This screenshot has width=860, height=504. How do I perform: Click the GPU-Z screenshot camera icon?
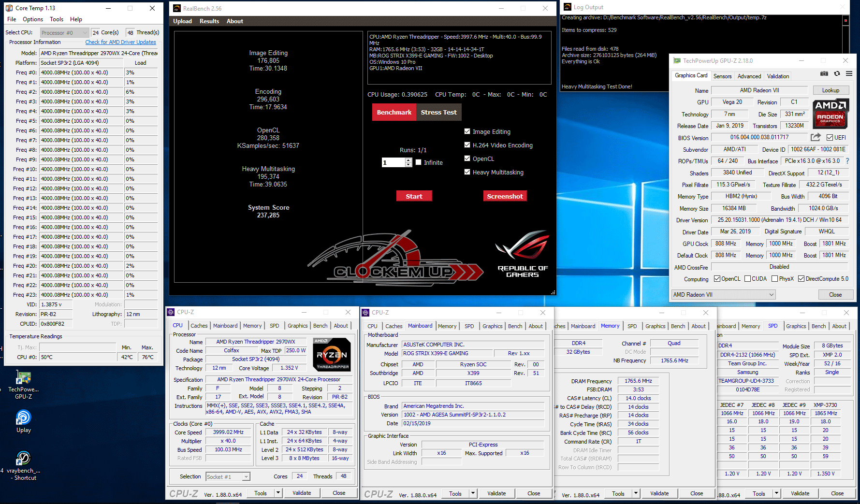[824, 74]
